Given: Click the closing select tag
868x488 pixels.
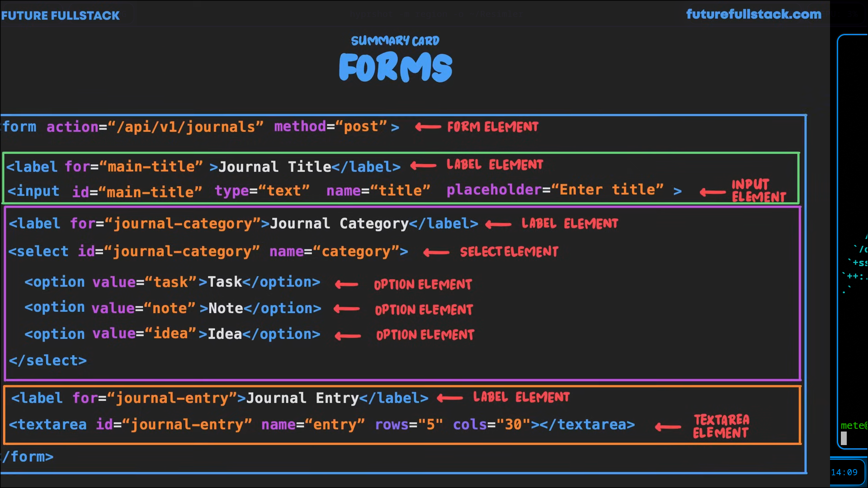Looking at the screenshot, I should coord(48,361).
